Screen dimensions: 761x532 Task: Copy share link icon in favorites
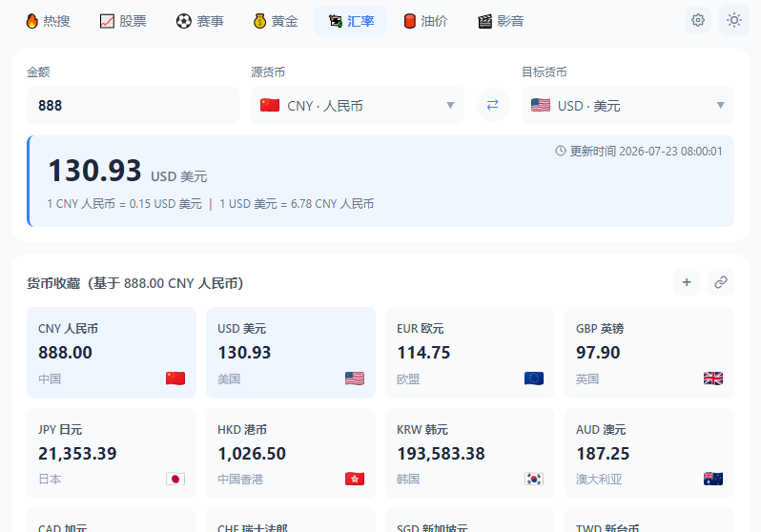point(721,282)
